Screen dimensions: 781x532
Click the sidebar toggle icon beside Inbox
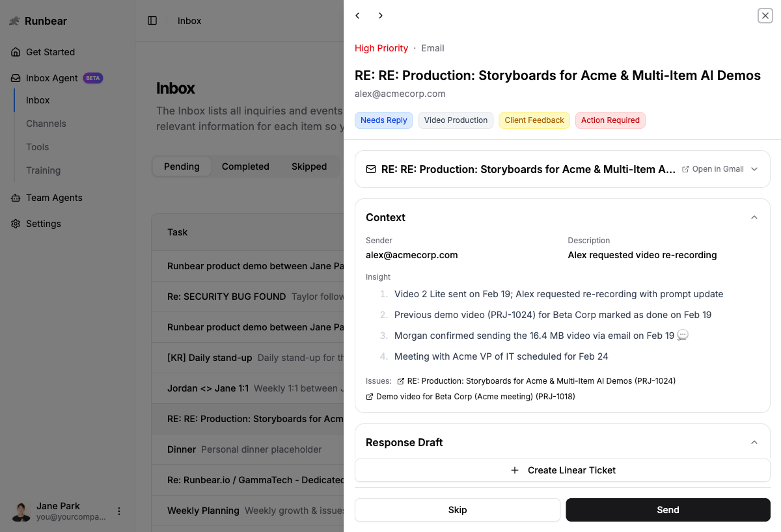(152, 21)
